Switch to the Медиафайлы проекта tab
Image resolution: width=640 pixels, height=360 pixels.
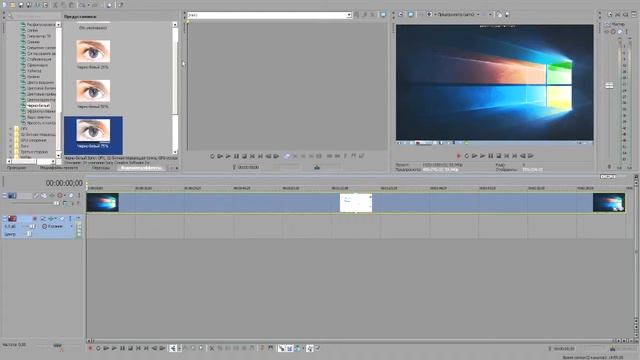58,168
